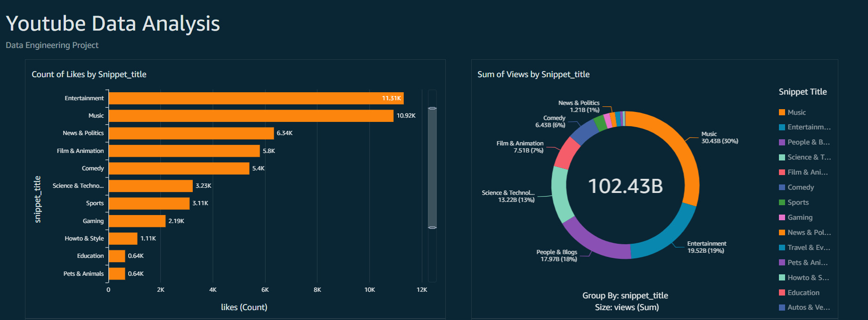This screenshot has width=868, height=320.
Task: Click the Entertainment bar in likes chart
Action: coord(256,98)
